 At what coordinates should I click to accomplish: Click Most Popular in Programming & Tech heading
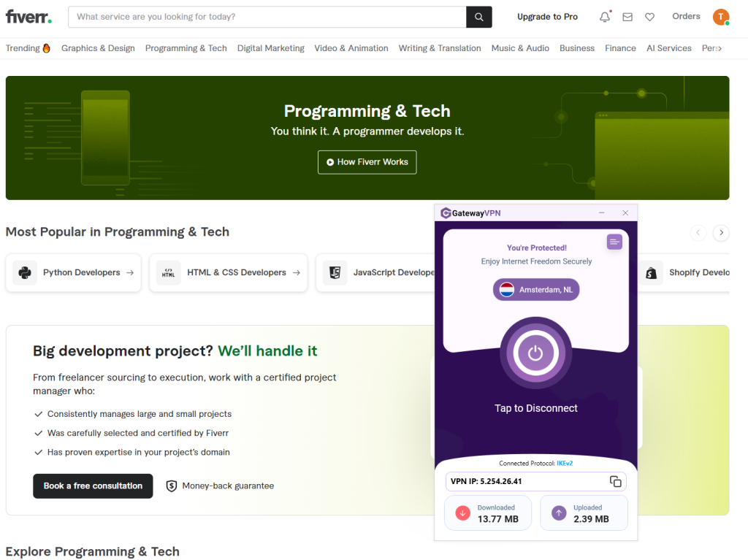(118, 232)
